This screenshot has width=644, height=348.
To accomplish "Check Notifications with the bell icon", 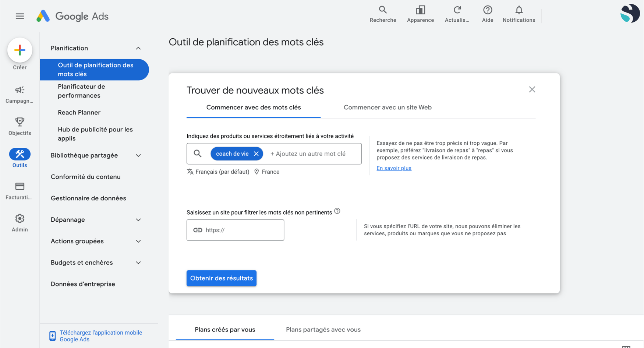I will [519, 10].
